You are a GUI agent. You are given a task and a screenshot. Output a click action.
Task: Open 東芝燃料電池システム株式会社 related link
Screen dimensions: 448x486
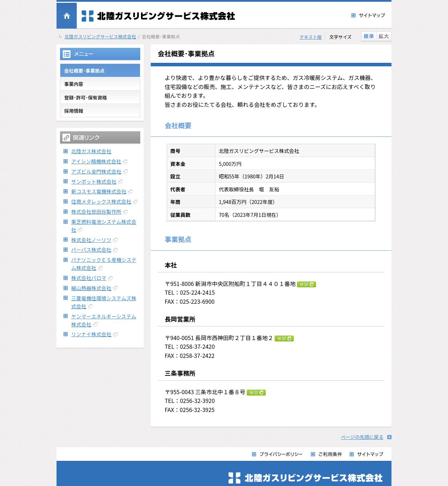tap(104, 226)
